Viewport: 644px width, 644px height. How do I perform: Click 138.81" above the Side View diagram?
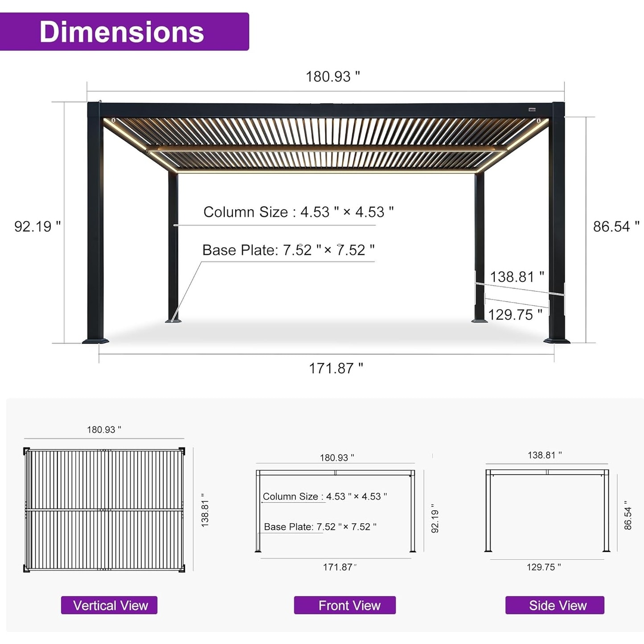[545, 455]
